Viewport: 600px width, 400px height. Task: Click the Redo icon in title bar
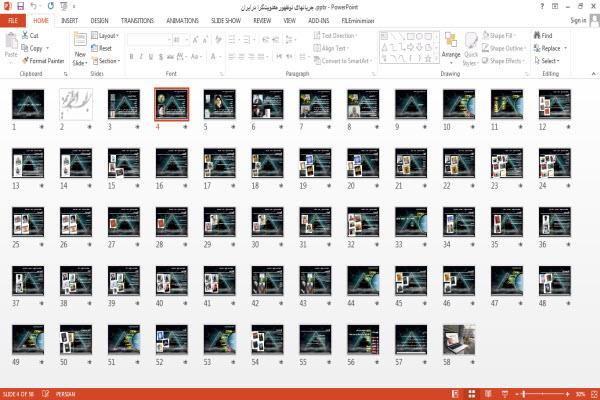pos(51,6)
